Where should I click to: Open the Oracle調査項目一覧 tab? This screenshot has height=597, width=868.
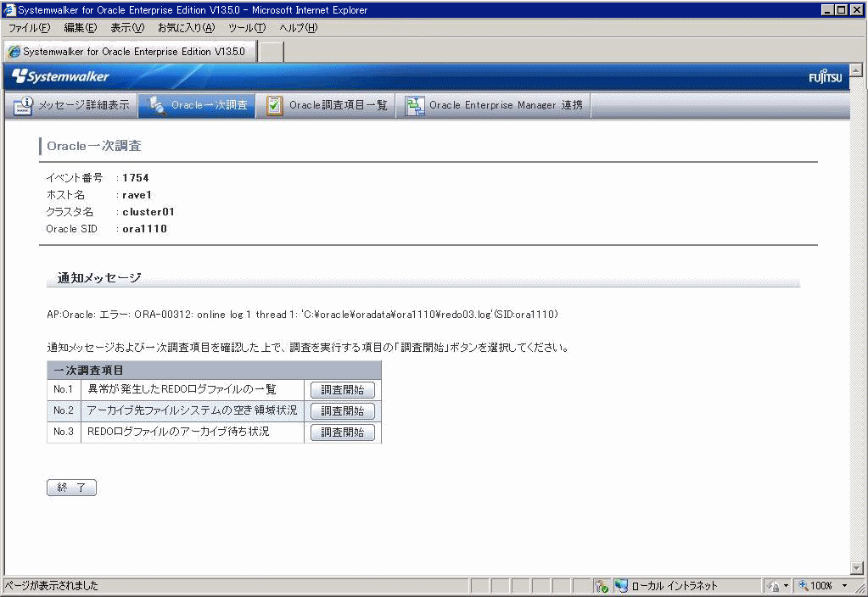click(326, 105)
